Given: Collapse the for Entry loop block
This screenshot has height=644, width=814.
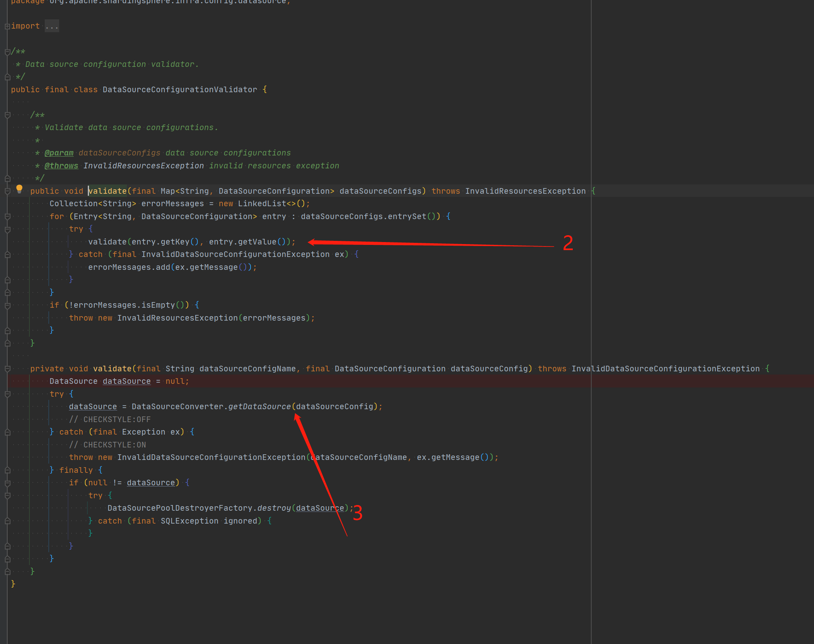Looking at the screenshot, I should click(7, 217).
